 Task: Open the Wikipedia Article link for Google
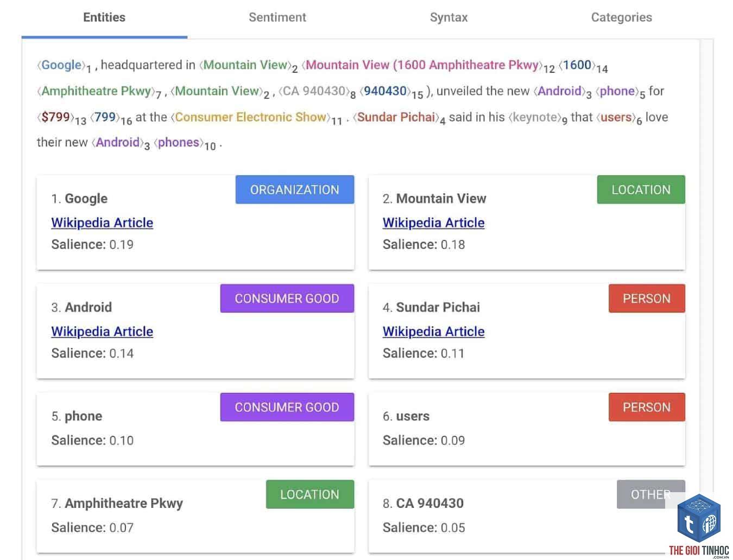pos(102,222)
